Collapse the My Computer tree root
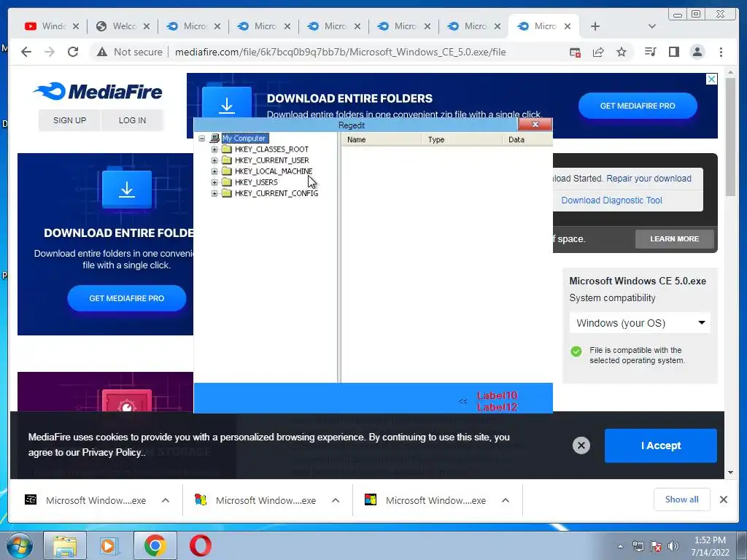 point(202,139)
